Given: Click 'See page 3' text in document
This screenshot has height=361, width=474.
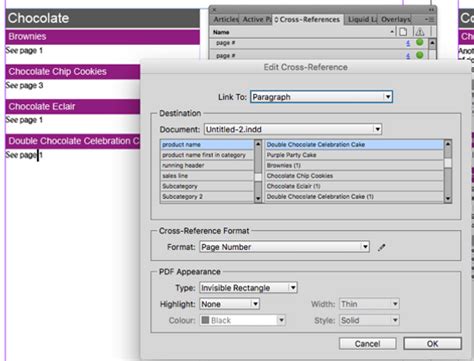Looking at the screenshot, I should [x=24, y=85].
